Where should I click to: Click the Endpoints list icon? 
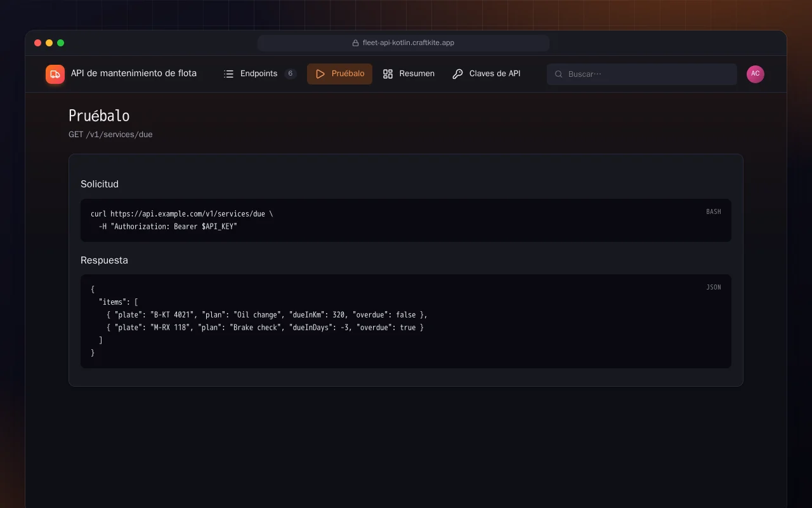pos(229,74)
